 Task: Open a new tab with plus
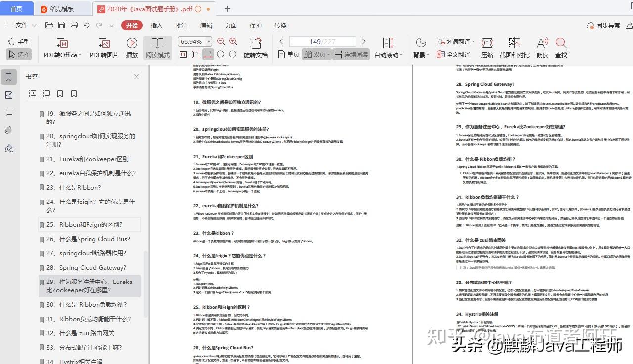click(x=227, y=9)
